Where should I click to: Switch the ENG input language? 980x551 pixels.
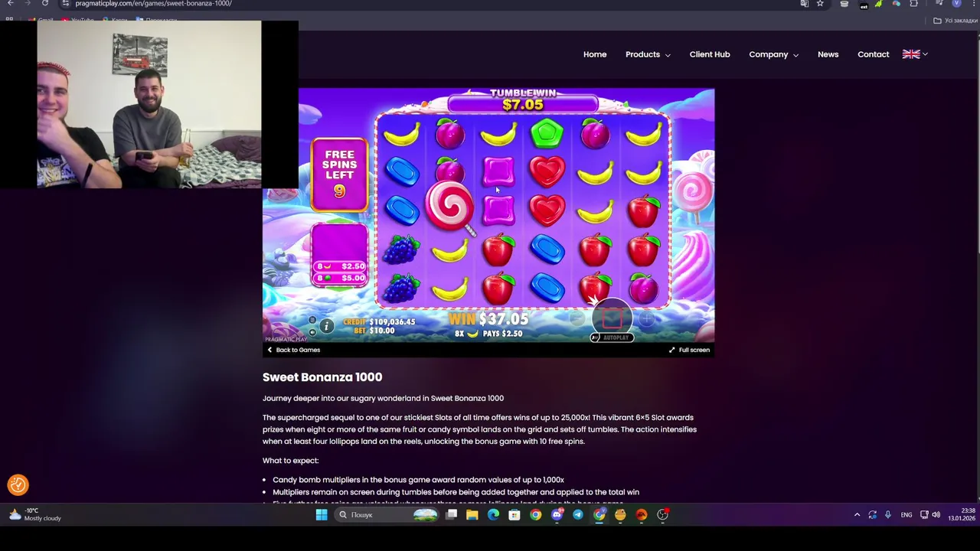tap(906, 515)
